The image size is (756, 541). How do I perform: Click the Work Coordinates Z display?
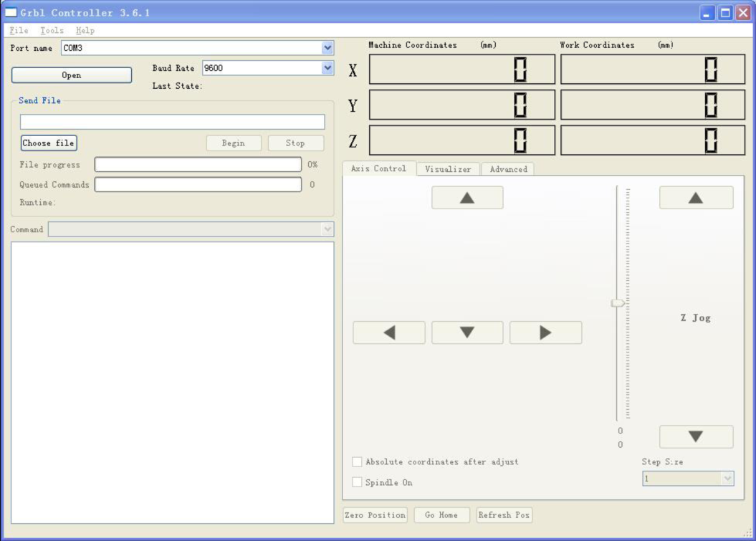653,140
